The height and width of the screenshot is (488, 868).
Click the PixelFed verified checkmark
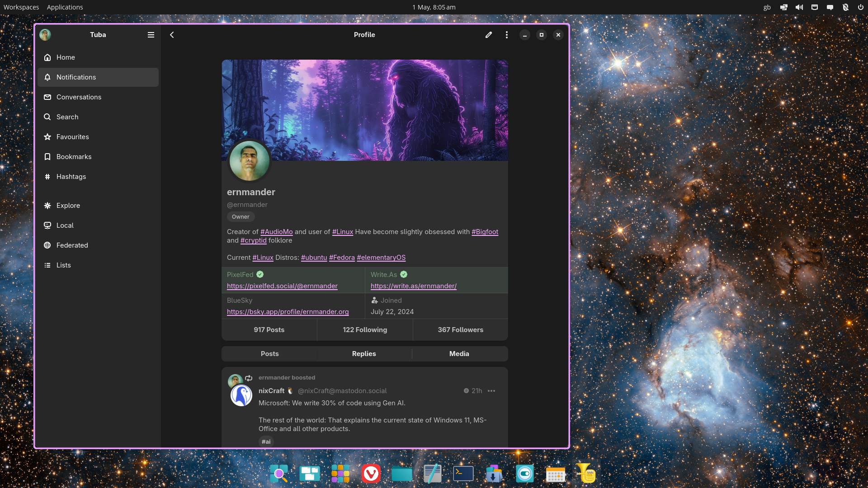[260, 274]
